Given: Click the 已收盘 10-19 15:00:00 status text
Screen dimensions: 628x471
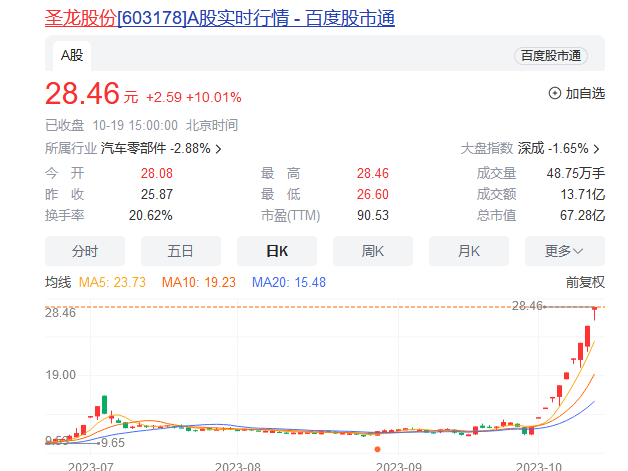Looking at the screenshot, I should (x=111, y=125).
